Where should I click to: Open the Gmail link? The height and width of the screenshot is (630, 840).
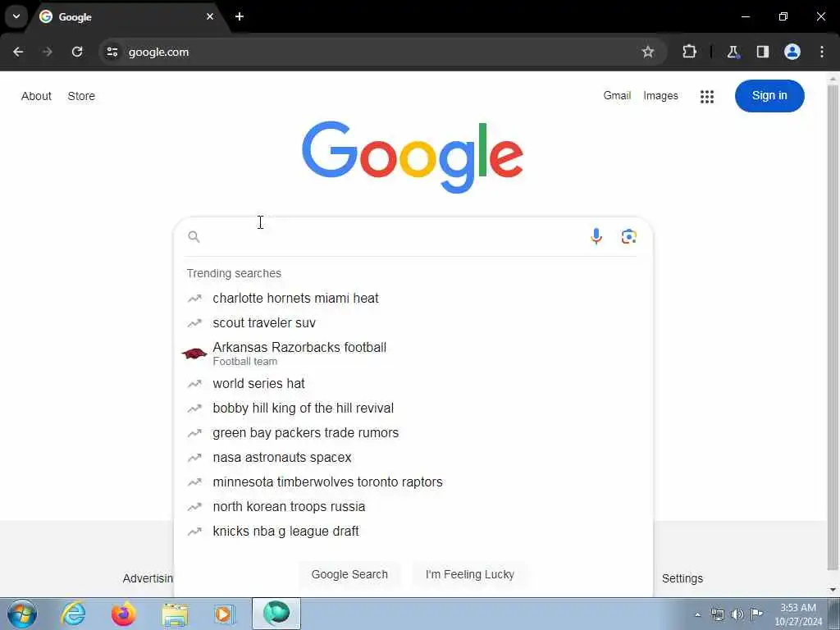pos(617,96)
